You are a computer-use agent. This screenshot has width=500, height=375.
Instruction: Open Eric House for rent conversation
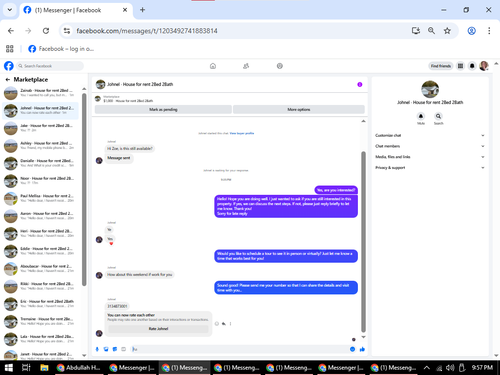40,304
